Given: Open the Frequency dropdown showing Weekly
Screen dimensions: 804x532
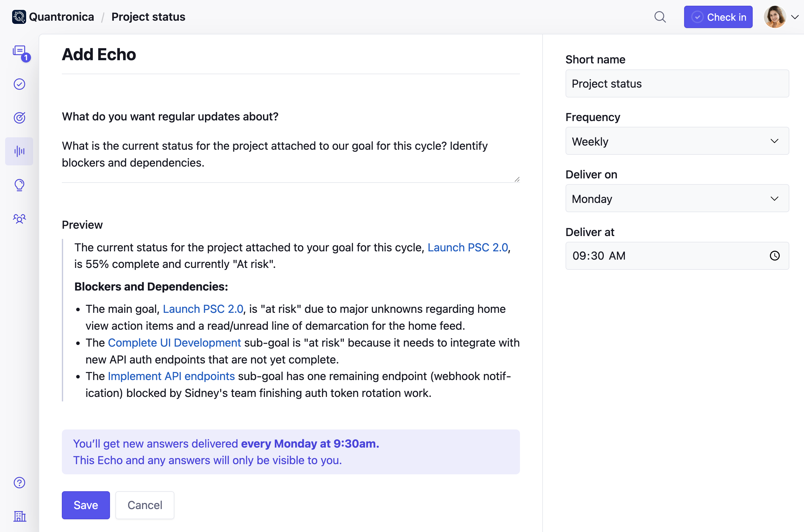Looking at the screenshot, I should pos(677,141).
